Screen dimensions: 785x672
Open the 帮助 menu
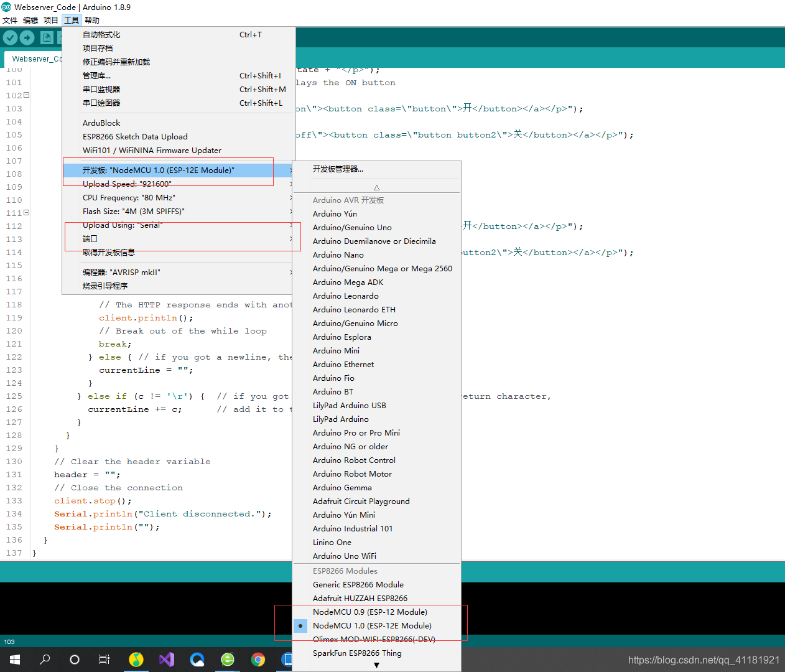91,20
